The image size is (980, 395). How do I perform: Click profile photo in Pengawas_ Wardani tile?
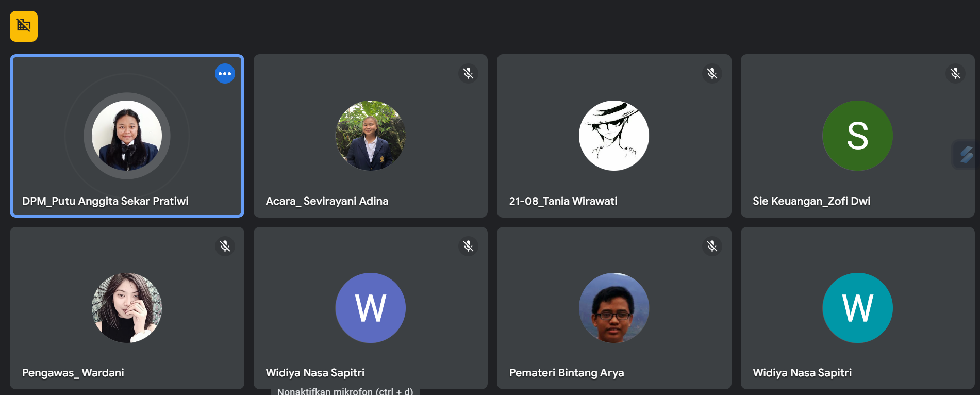[127, 308]
